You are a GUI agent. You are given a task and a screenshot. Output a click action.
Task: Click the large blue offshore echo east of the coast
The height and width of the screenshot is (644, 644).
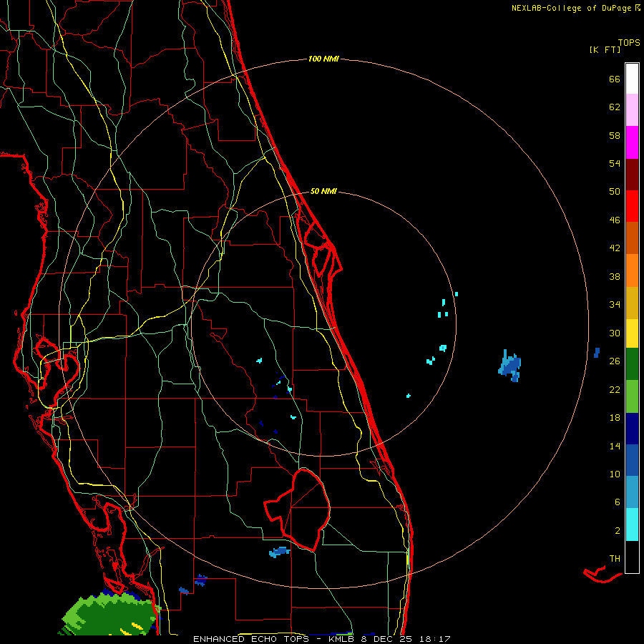[x=510, y=366]
